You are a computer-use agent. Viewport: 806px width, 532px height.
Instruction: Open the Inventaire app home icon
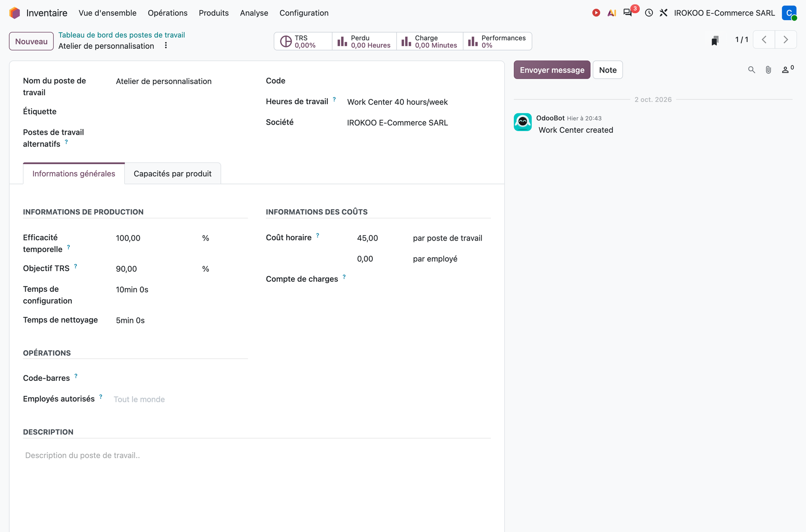[15, 13]
